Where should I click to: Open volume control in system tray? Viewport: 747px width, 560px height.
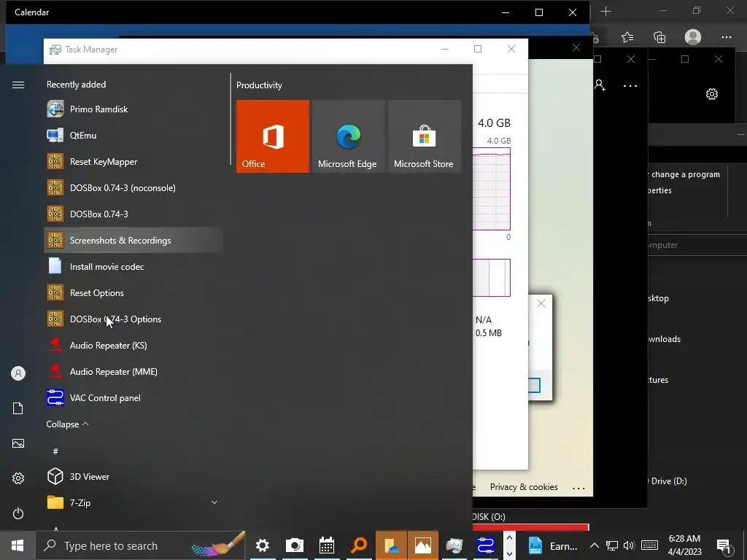coord(630,545)
